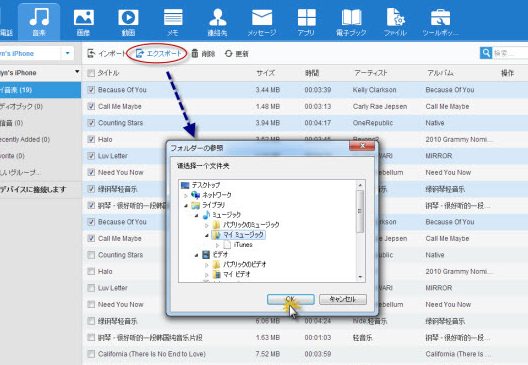
Task: Click folder tree scrollbar down arrow
Action: point(360,277)
